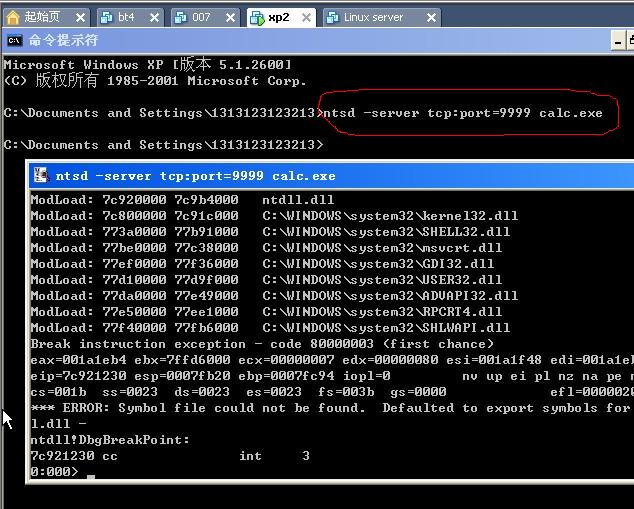Click the ModLoad ntdll.dll line

[182, 200]
